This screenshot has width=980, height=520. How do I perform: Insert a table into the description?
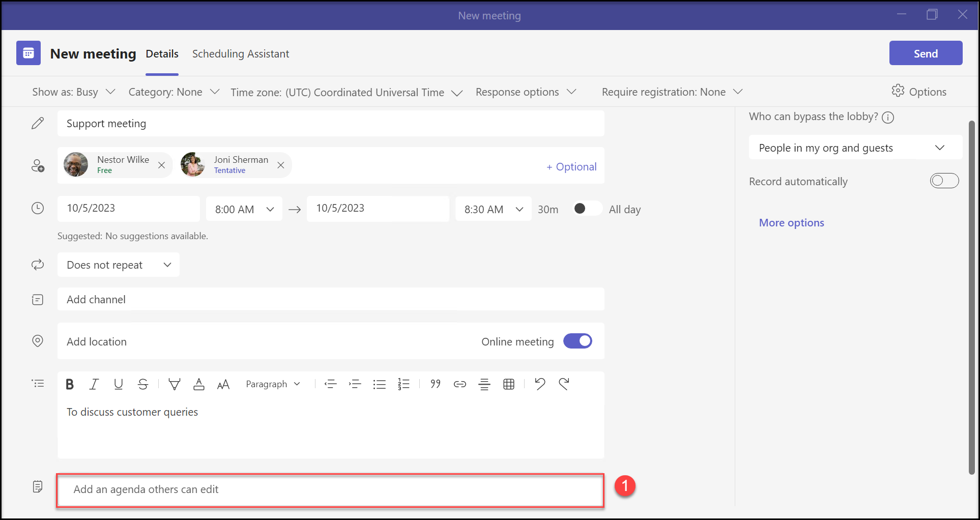pyautogui.click(x=509, y=384)
